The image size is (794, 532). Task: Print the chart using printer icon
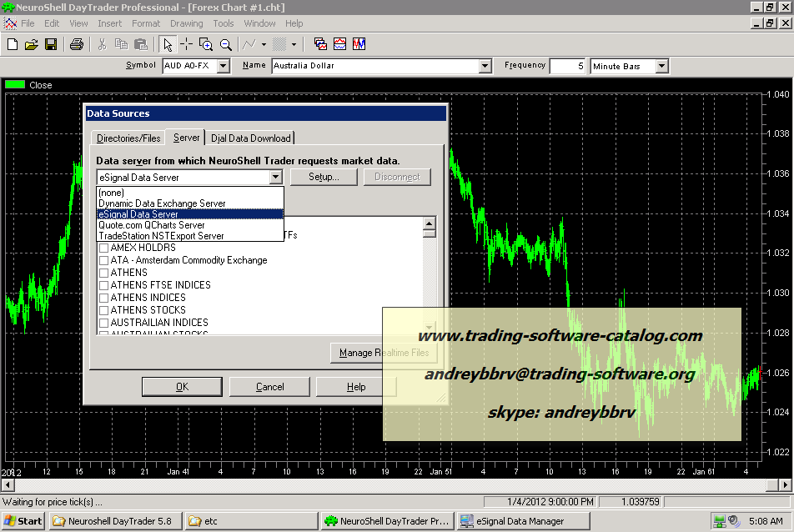coord(76,44)
